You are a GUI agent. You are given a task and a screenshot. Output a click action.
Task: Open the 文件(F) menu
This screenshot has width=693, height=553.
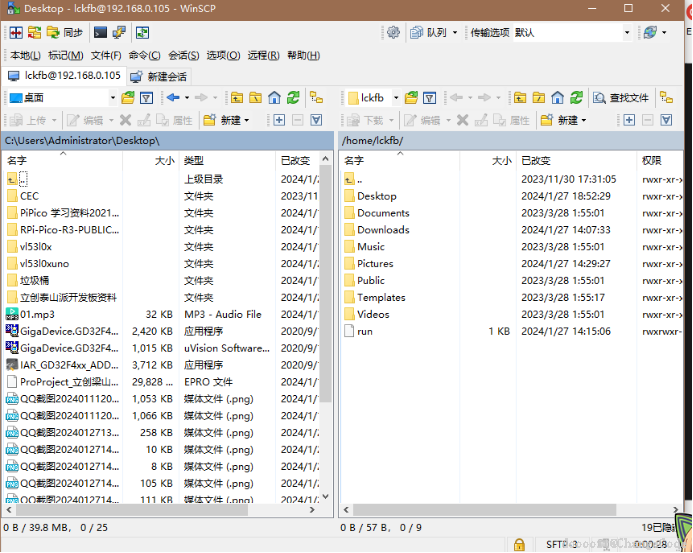106,56
